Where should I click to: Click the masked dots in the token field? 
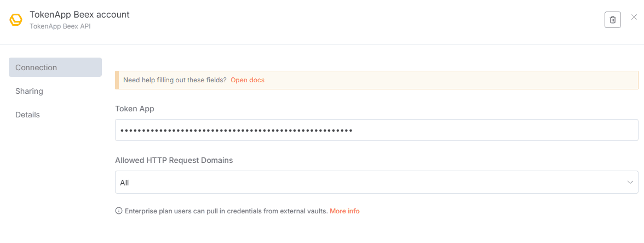pos(236,131)
